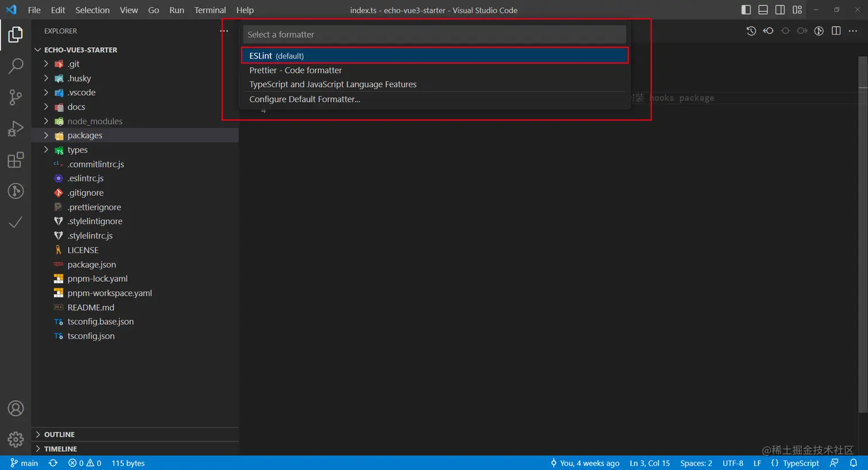Choose ESLint (default) formatter
Image resolution: width=868 pixels, height=470 pixels.
tap(435, 56)
